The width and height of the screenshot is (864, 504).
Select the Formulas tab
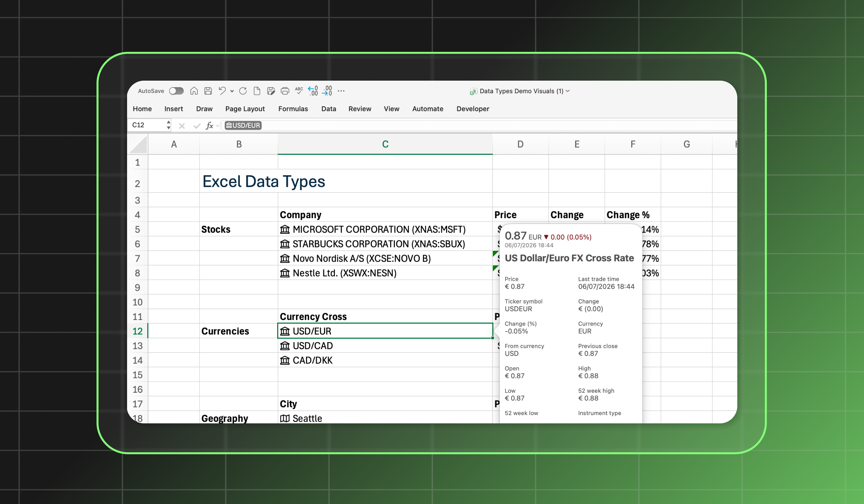[293, 109]
